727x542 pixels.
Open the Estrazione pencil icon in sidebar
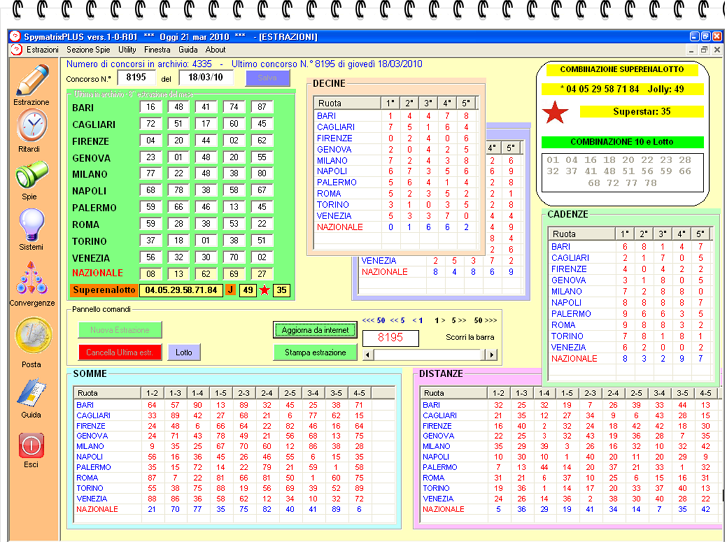click(x=32, y=80)
